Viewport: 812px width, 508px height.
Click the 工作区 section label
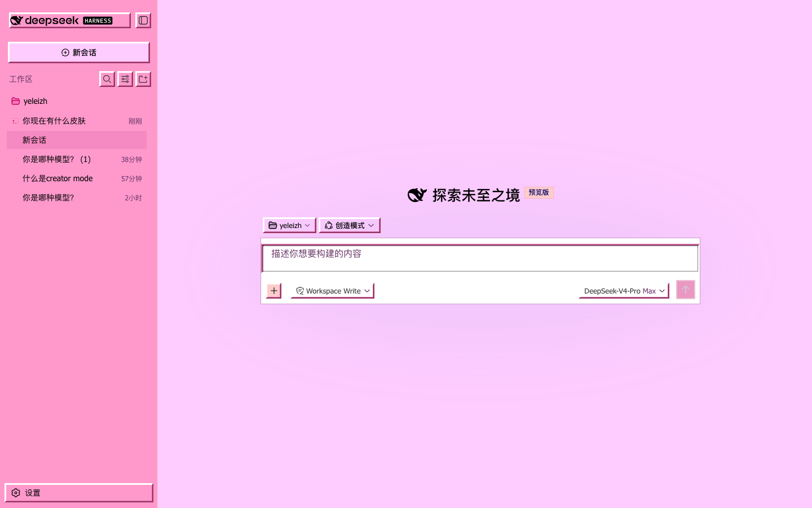click(21, 79)
